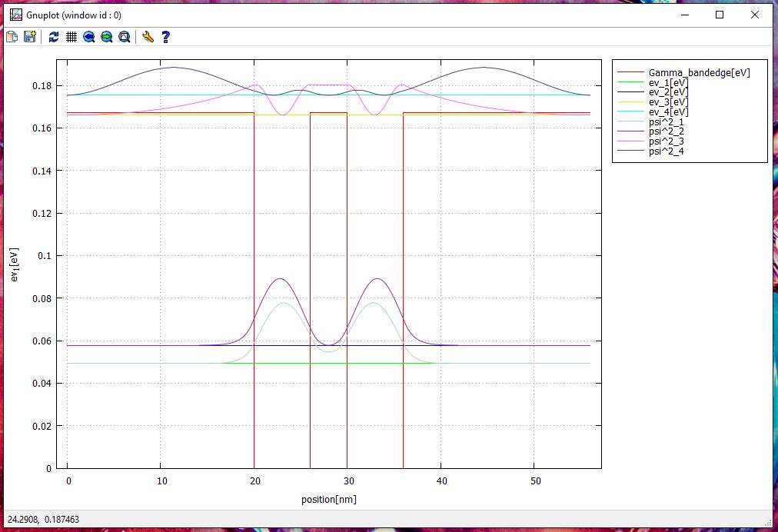The width and height of the screenshot is (778, 532).
Task: Toggle the psi^2_3 legend entry
Action: [666, 141]
